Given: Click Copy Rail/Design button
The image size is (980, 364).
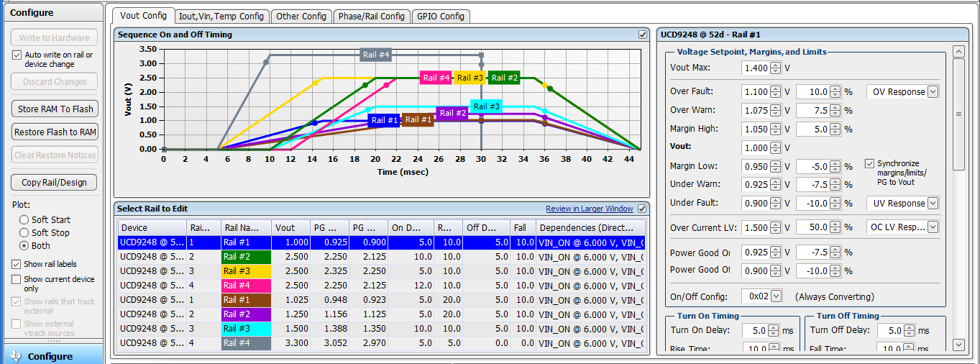Looking at the screenshot, I should 55,182.
